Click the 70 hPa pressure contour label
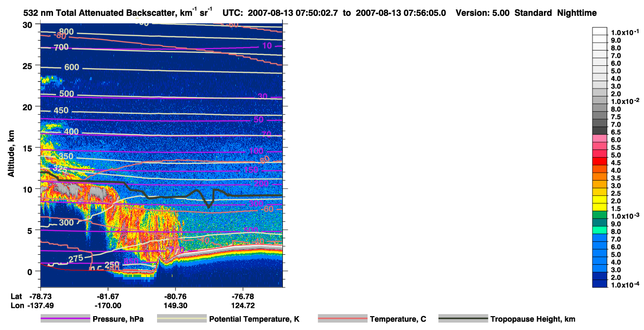The image size is (644, 330). (x=267, y=134)
